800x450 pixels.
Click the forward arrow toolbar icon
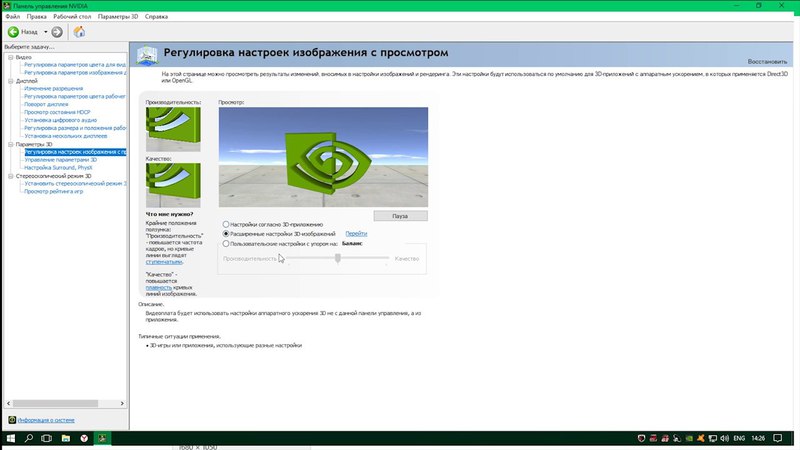pos(57,32)
